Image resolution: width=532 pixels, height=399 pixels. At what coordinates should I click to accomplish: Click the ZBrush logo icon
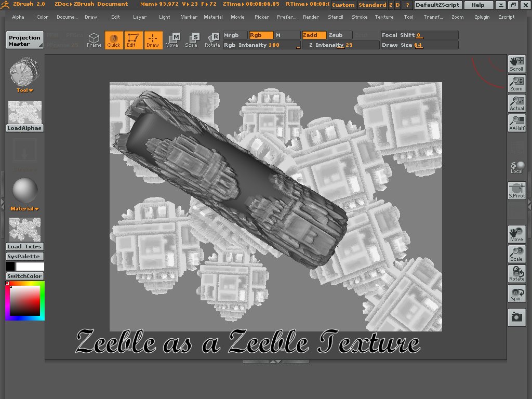pyautogui.click(x=5, y=5)
